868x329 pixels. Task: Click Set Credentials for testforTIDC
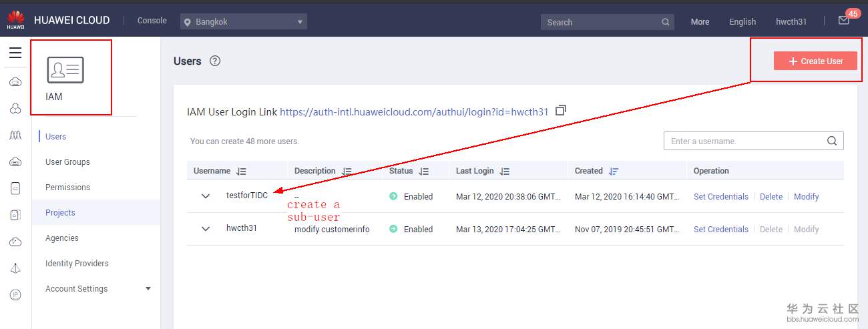click(721, 197)
